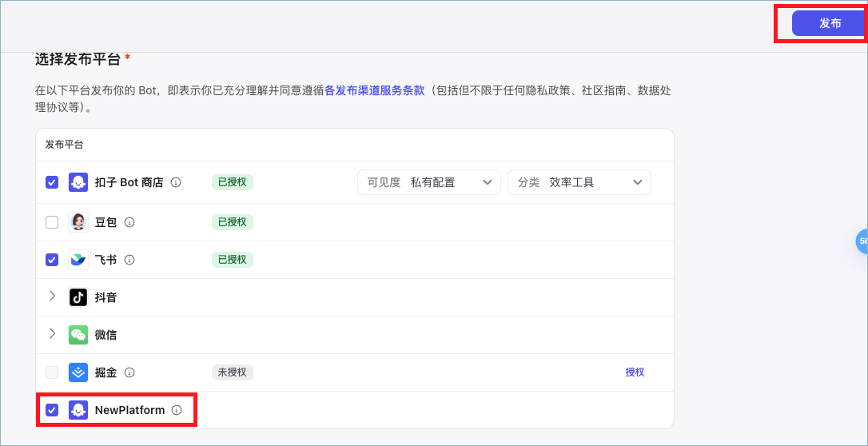Click the 抖音 logo icon
Viewport: 868px width, 446px height.
[x=78, y=297]
